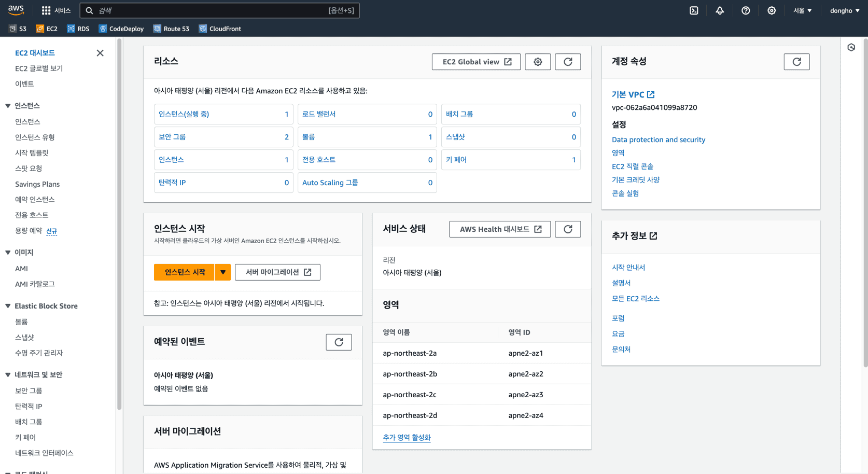Screen dimensions: 868x474
Task: Click the sidebar vertical scrollbar
Action: click(x=119, y=224)
